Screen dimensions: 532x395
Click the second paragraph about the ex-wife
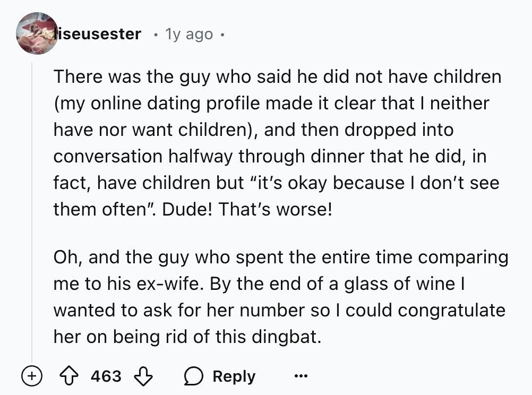tap(281, 297)
